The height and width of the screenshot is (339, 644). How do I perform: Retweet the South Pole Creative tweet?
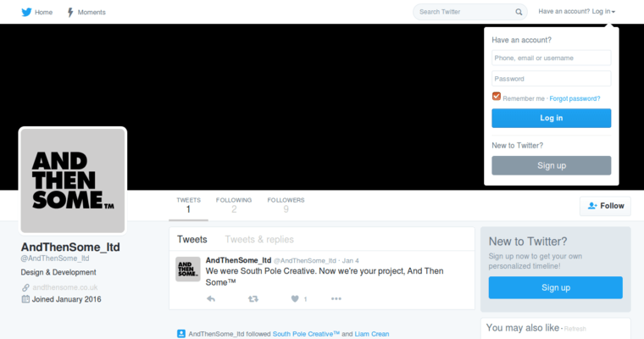[253, 298]
